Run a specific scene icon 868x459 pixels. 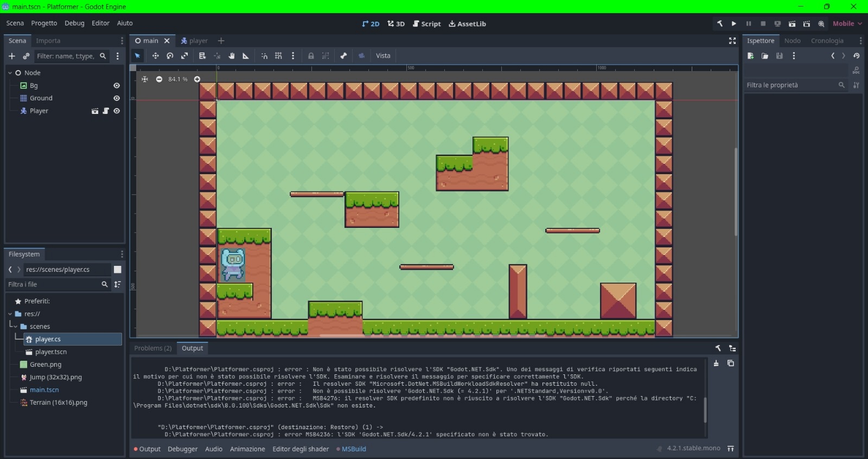pyautogui.click(x=807, y=24)
